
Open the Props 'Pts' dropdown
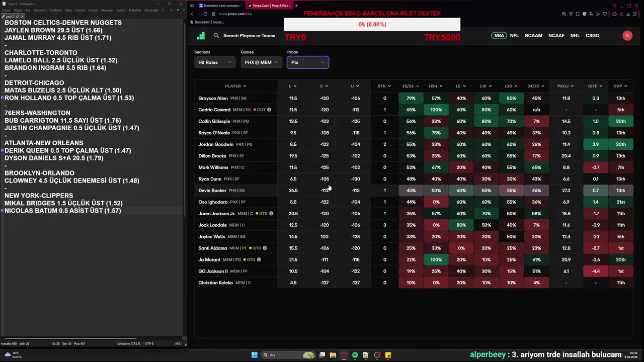[x=308, y=62]
